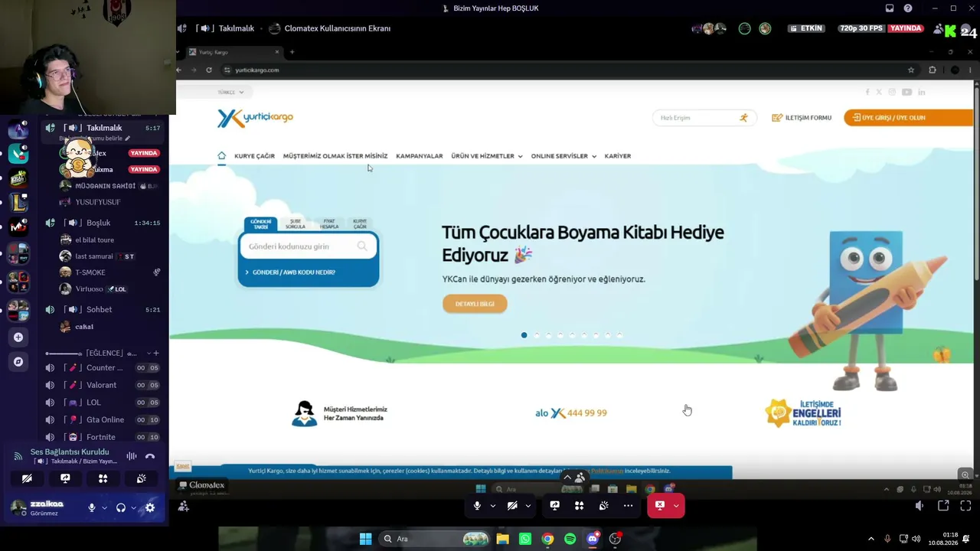The width and height of the screenshot is (980, 551).
Task: Open İLETİŞİM FORMU link
Action: coord(802,118)
